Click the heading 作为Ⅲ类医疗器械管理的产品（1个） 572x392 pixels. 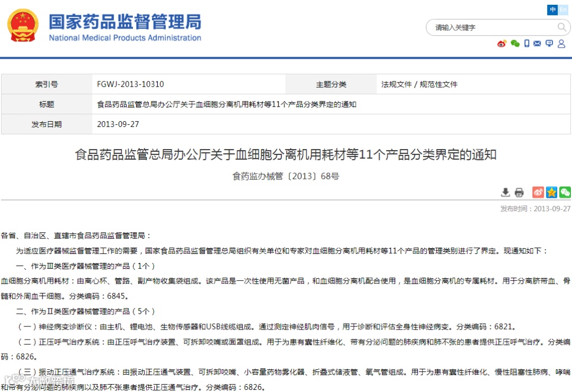click(86, 266)
